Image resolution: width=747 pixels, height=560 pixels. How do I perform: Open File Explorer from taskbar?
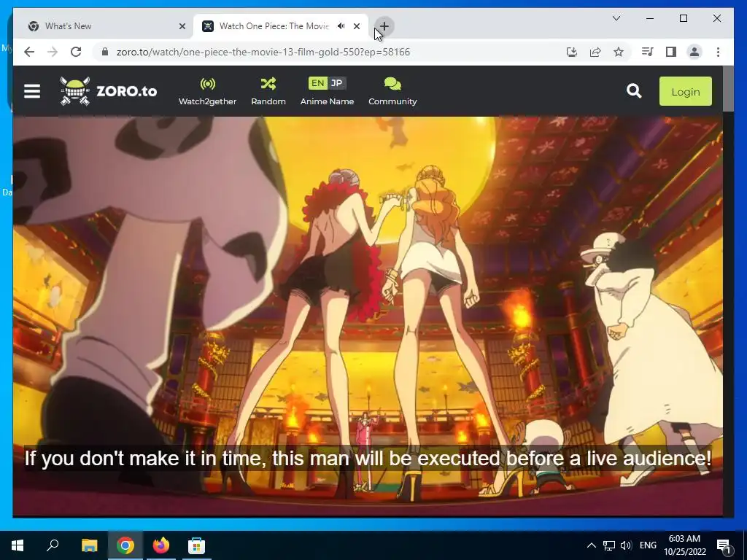point(89,545)
